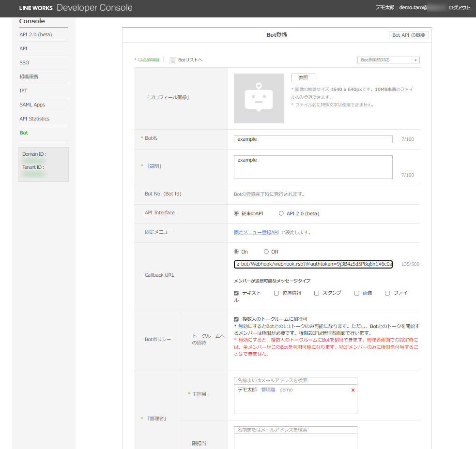Enable the 位置情報 message type checkbox
The width and height of the screenshot is (476, 449).
[x=276, y=293]
